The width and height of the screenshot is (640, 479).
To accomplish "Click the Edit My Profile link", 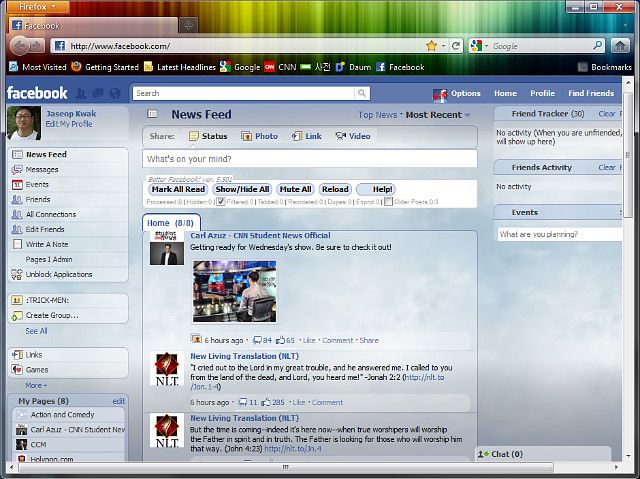I will (x=69, y=124).
